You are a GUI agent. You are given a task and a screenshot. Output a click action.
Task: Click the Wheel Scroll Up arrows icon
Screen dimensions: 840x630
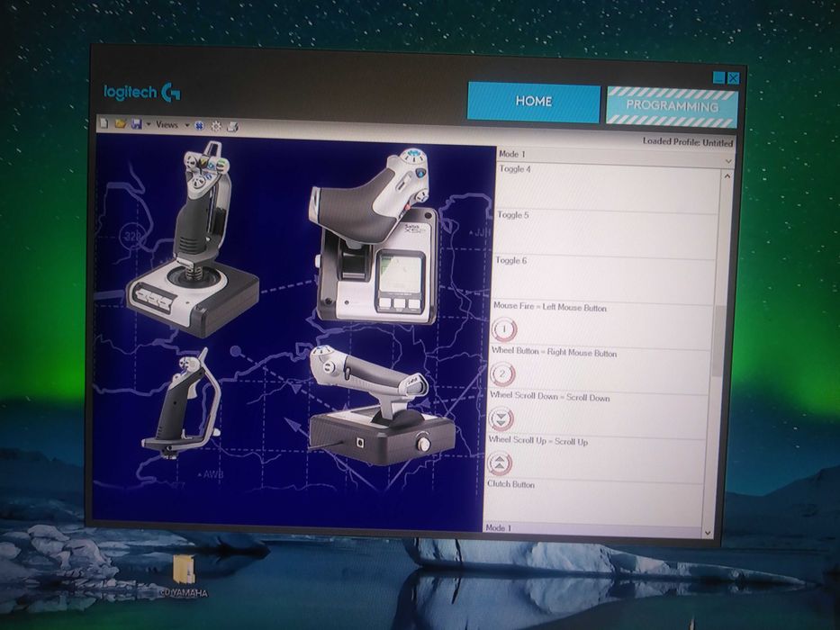click(500, 463)
